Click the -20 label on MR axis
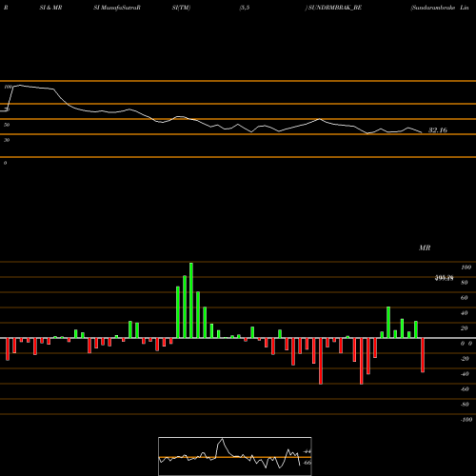The height and width of the screenshot is (476, 476). click(x=465, y=359)
